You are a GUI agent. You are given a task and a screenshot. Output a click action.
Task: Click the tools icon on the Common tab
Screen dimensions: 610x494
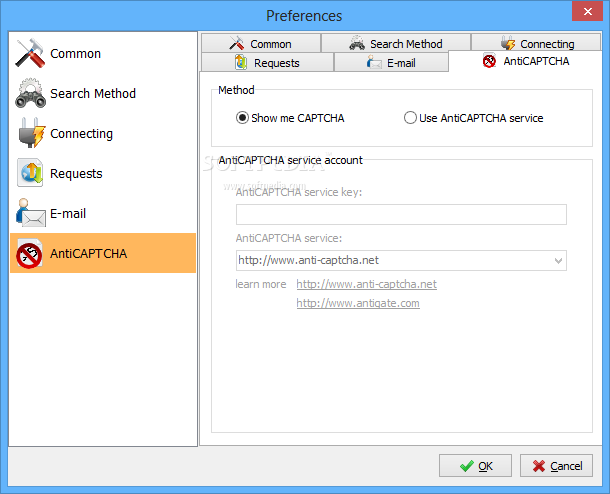tap(237, 43)
